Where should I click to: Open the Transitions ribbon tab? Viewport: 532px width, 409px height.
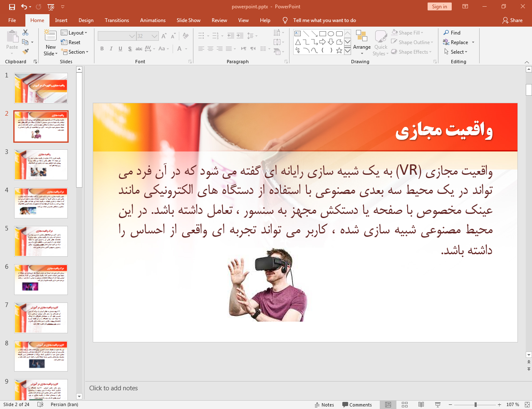click(x=117, y=20)
